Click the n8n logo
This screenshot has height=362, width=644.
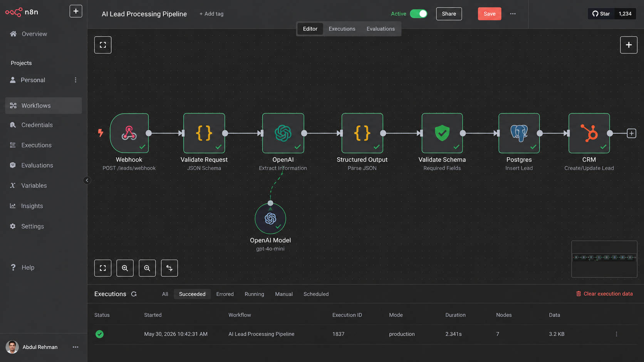(22, 12)
